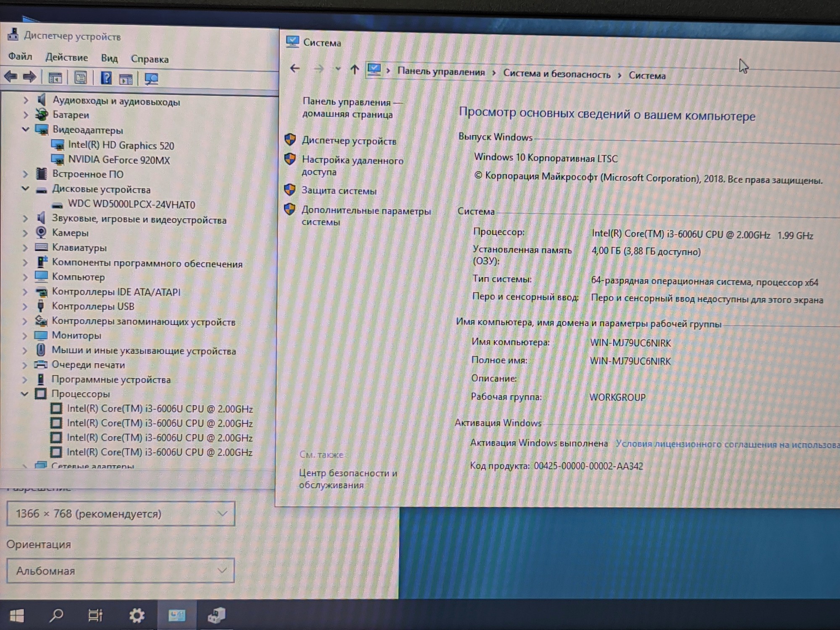Select the first Intel Core i3-6006U processor entry
This screenshot has height=630, width=840.
(x=160, y=409)
